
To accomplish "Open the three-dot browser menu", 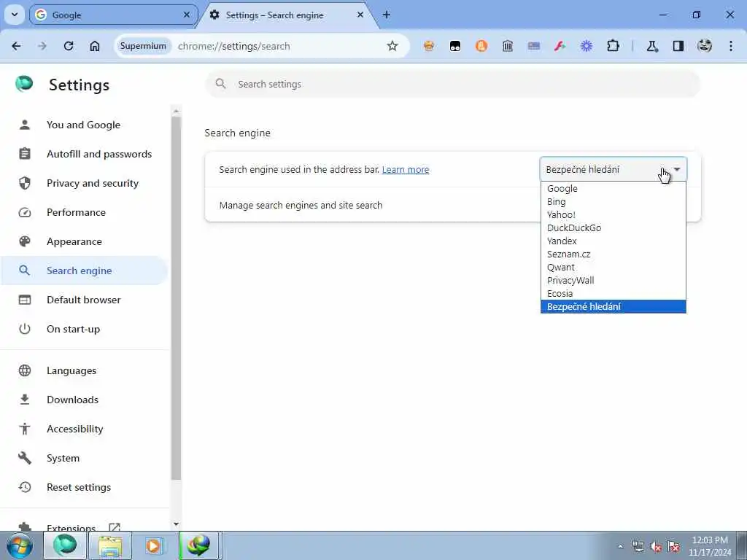I will tap(731, 46).
